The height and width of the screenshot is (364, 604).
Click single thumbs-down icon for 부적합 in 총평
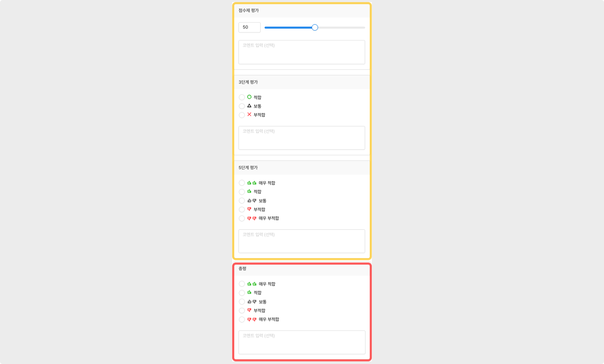[249, 310]
